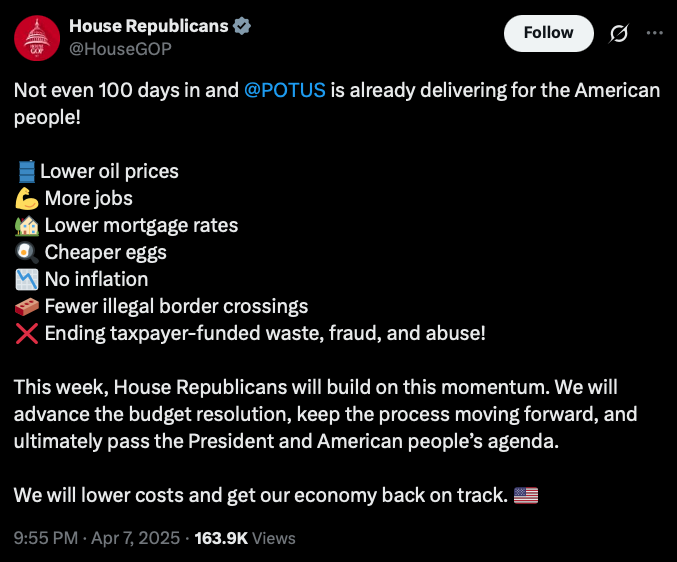The height and width of the screenshot is (562, 677).
Task: Click the brick emoji by border crossings
Action: point(25,306)
